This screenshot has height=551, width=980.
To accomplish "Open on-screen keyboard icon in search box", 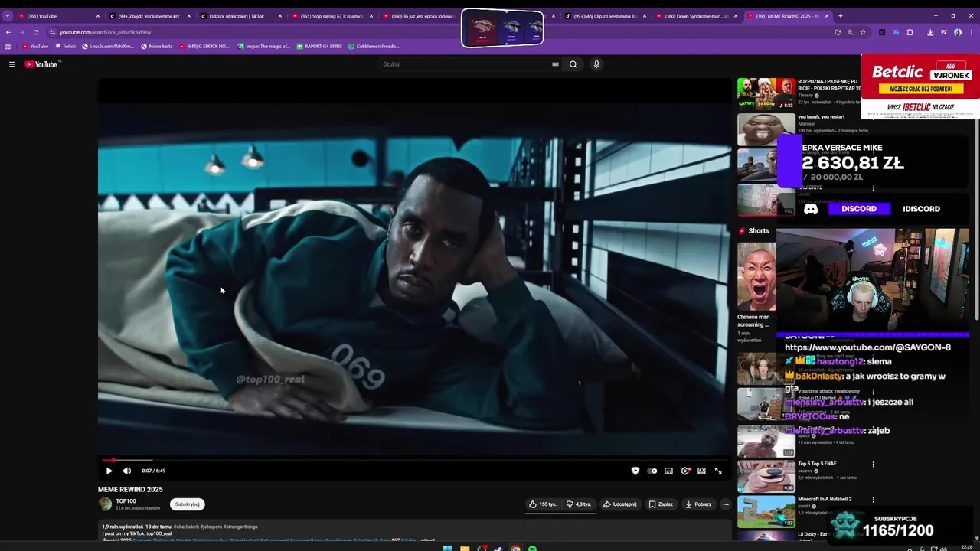I will tap(555, 64).
